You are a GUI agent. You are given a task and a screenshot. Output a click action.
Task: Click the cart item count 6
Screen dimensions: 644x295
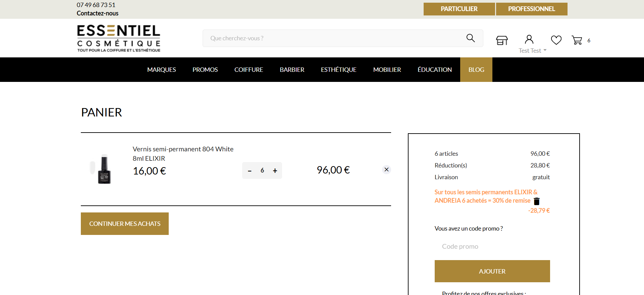pyautogui.click(x=589, y=41)
